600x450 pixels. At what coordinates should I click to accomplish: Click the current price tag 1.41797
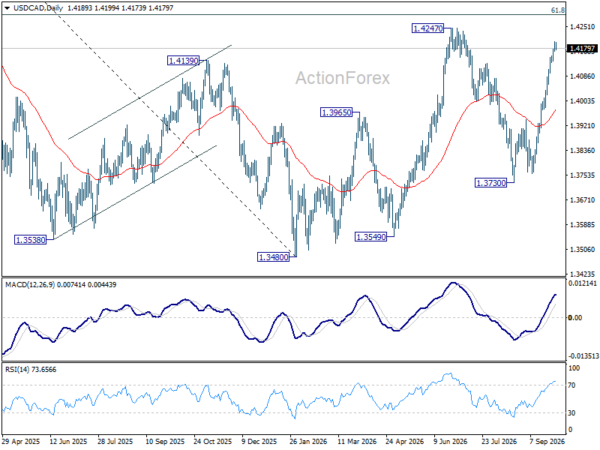(x=582, y=49)
